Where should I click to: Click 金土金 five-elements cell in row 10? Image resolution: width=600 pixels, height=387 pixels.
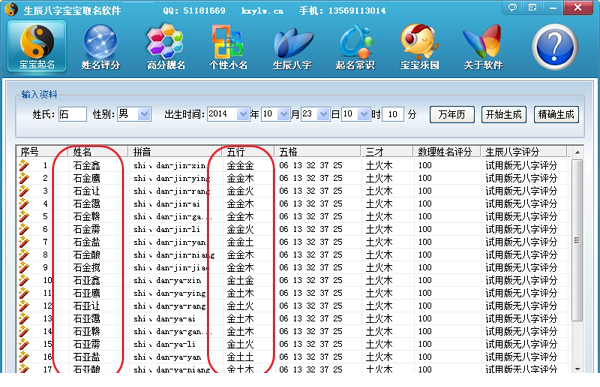click(x=240, y=280)
